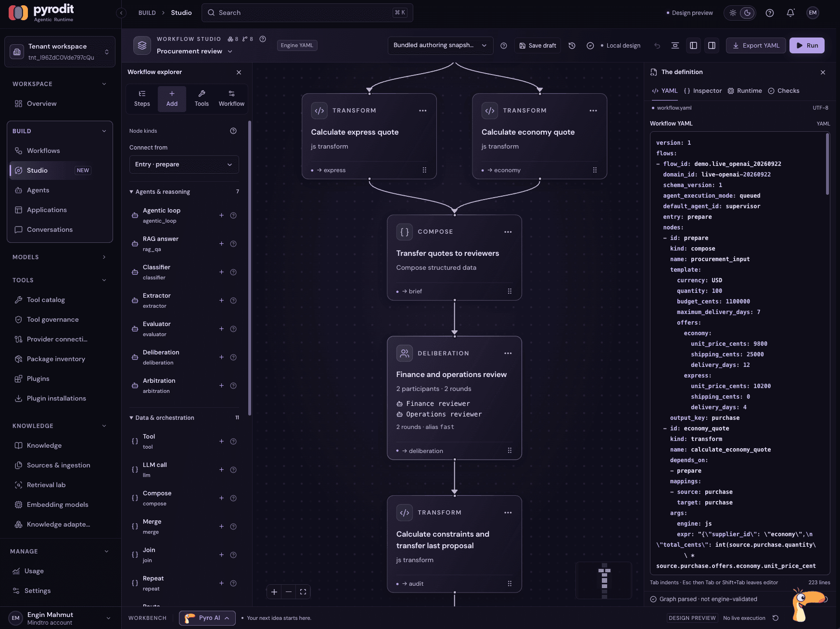Open the help circle icon in top bar
The width and height of the screenshot is (840, 629).
pos(770,13)
